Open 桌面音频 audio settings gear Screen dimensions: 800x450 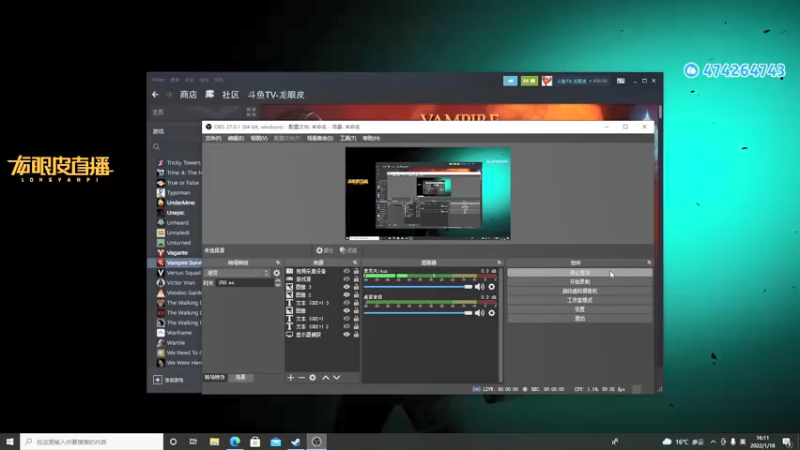492,313
